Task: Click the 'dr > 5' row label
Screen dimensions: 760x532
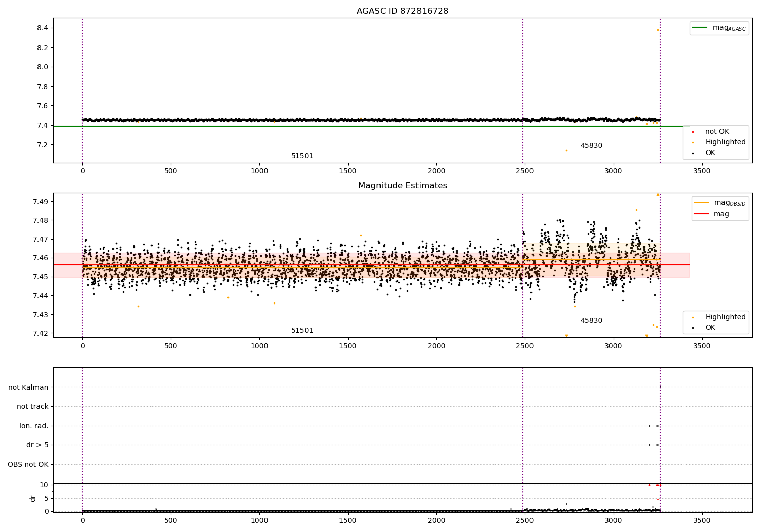Action: [x=37, y=445]
